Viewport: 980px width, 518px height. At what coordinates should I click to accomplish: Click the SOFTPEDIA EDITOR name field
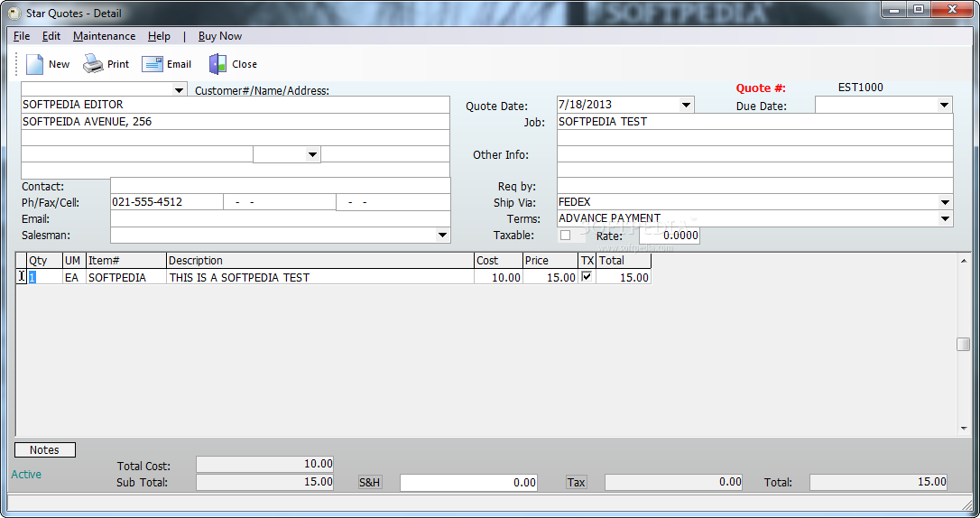pyautogui.click(x=236, y=105)
